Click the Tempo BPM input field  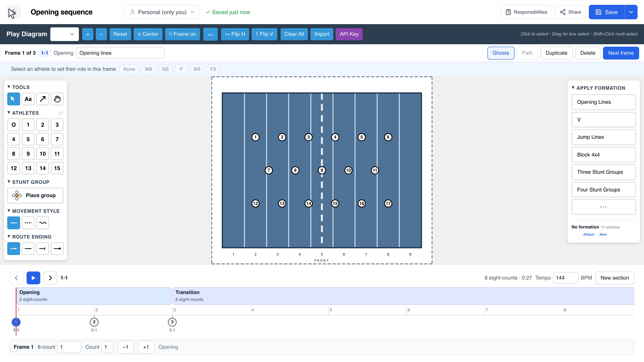(566, 278)
